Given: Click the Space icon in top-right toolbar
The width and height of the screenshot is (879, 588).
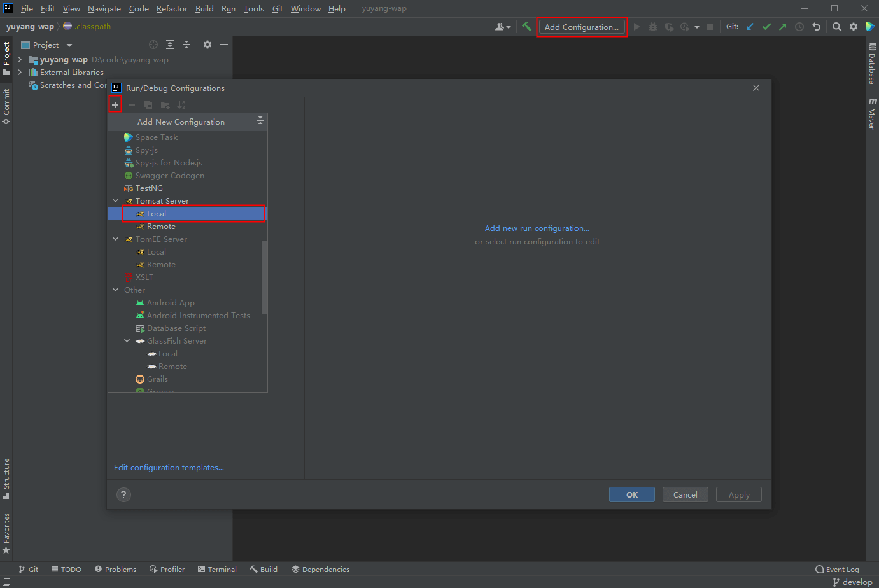Looking at the screenshot, I should (x=869, y=27).
